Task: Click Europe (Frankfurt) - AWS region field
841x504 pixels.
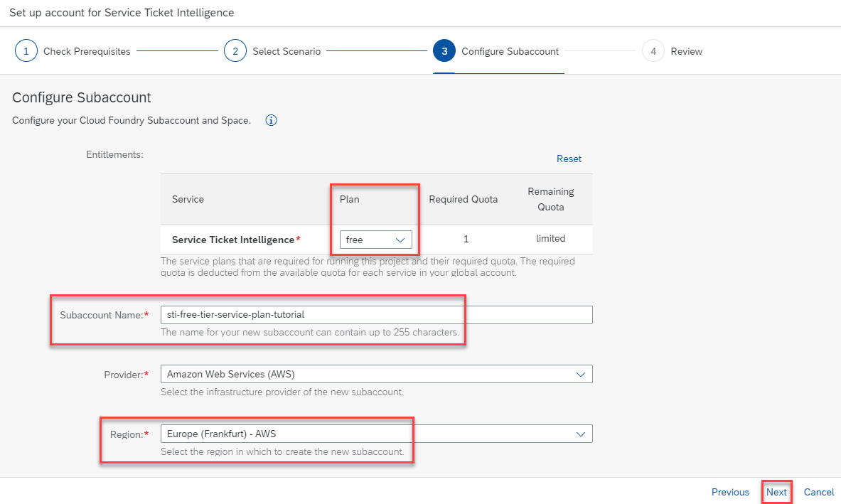Action: (377, 434)
